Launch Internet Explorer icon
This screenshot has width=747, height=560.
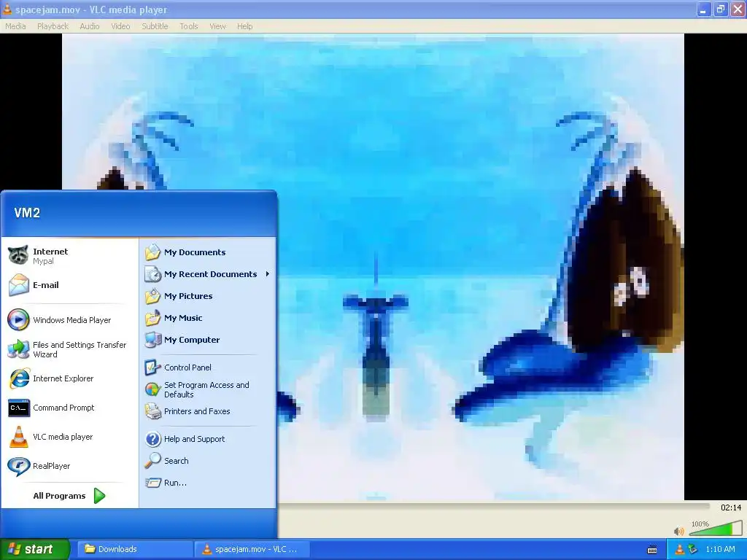[18, 378]
